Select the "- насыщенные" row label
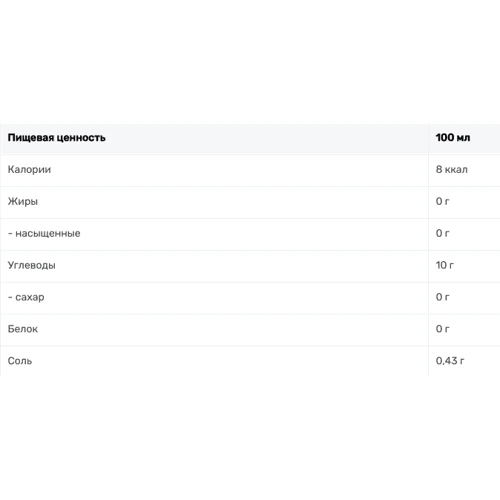The height and width of the screenshot is (500, 500). pyautogui.click(x=44, y=233)
